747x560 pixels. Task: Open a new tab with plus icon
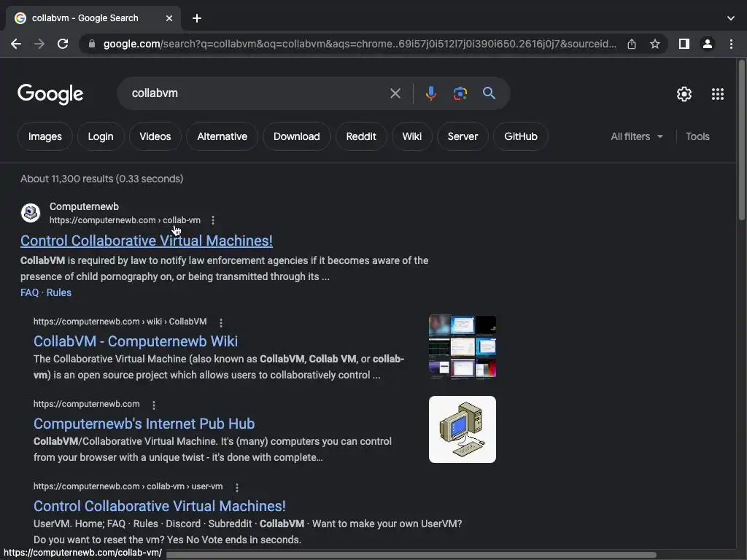point(197,18)
